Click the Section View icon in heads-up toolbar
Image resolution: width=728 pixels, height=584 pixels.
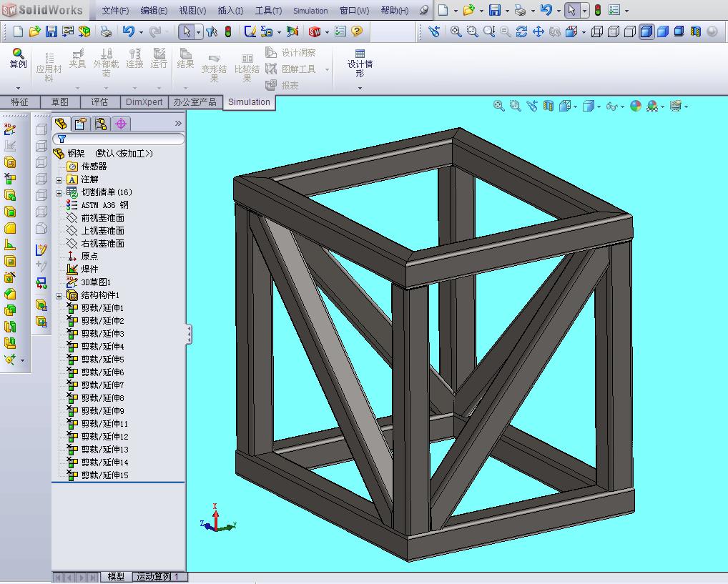pyautogui.click(x=549, y=105)
